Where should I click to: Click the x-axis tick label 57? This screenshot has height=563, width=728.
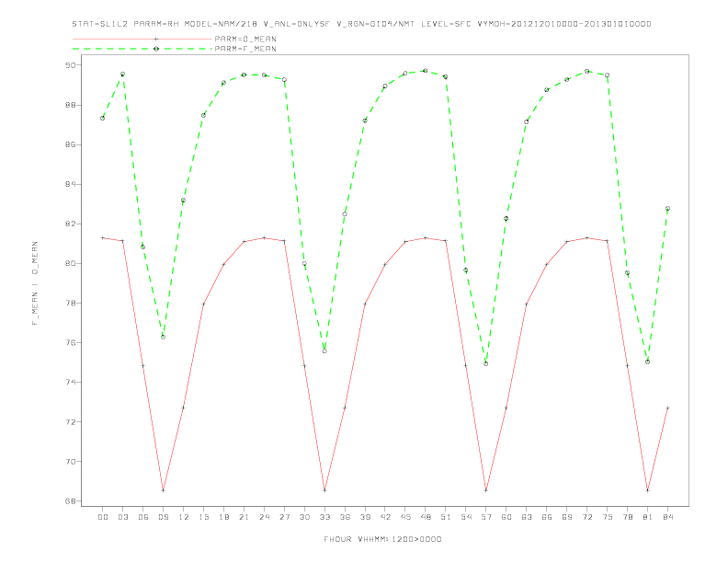tap(486, 517)
